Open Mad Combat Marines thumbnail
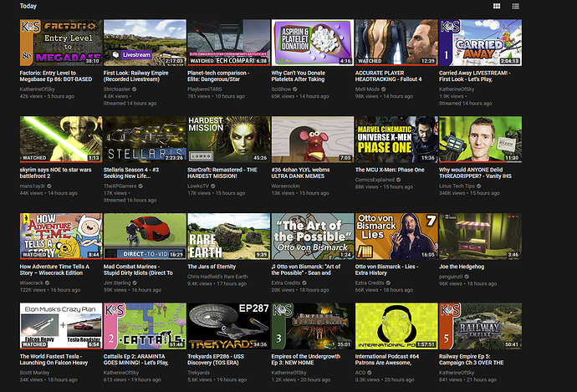Screen dimensions: 577x392 [145, 236]
